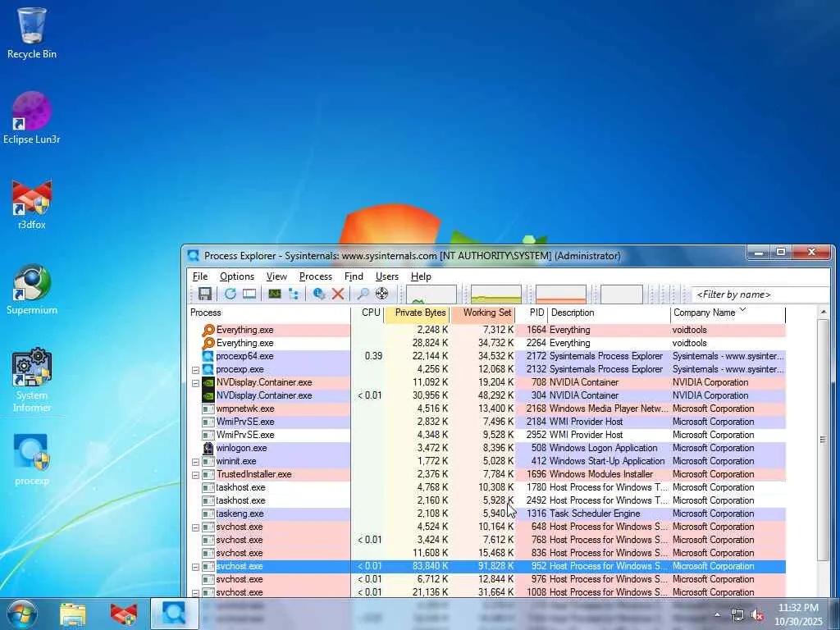This screenshot has width=840, height=630.
Task: Select the wmpnetwk.exe process row
Action: coord(487,409)
